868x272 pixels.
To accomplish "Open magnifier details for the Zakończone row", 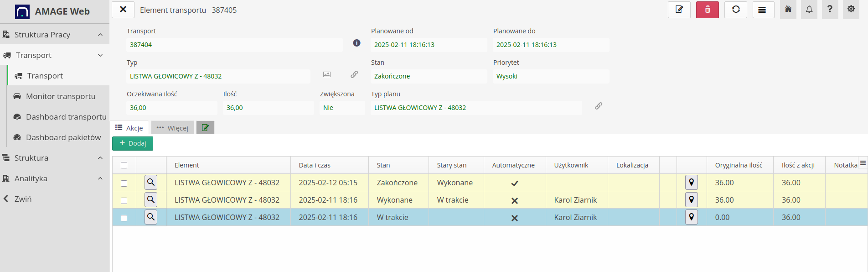I will click(x=151, y=183).
